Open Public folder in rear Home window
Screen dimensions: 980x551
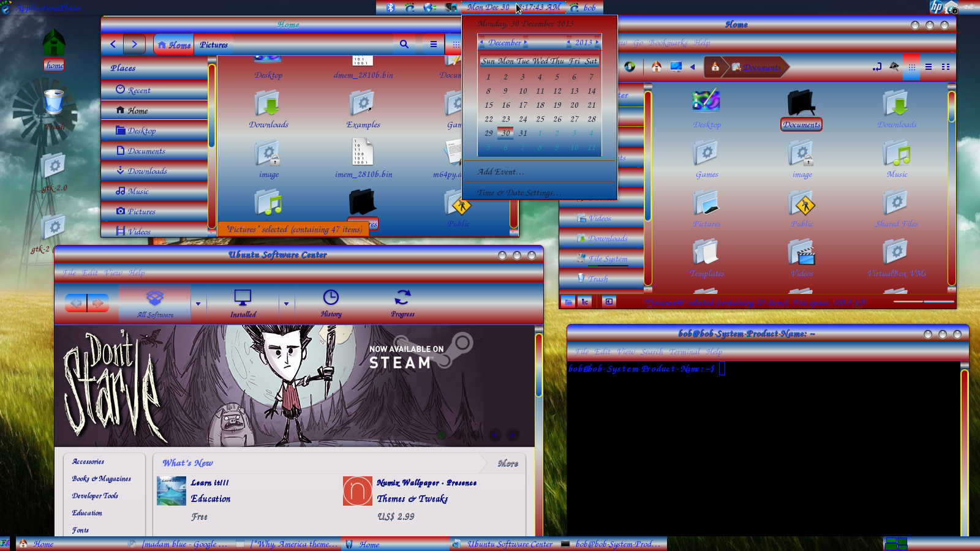point(802,209)
